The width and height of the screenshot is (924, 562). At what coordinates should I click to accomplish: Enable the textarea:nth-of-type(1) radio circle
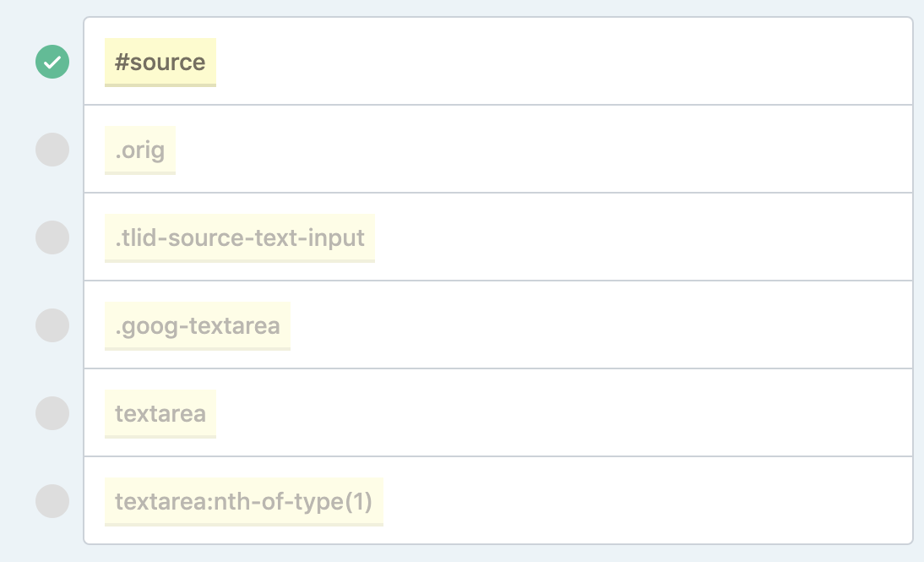coord(52,501)
